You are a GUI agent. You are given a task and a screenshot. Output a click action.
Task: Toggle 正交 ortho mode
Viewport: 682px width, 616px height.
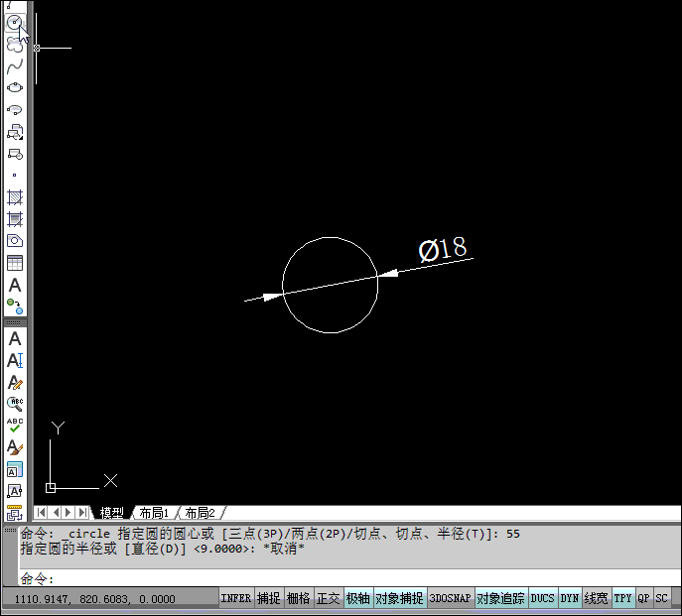[x=328, y=598]
